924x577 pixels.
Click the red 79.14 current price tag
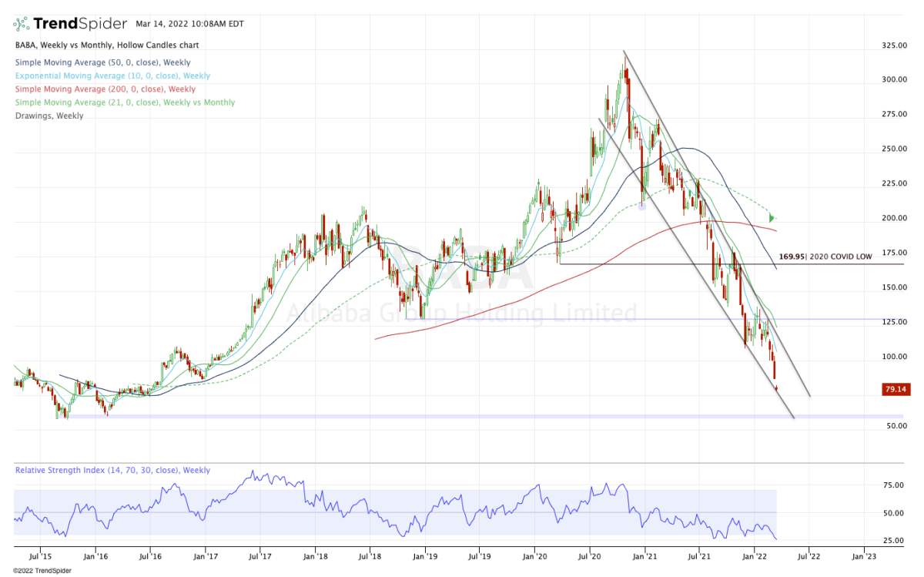(895, 391)
